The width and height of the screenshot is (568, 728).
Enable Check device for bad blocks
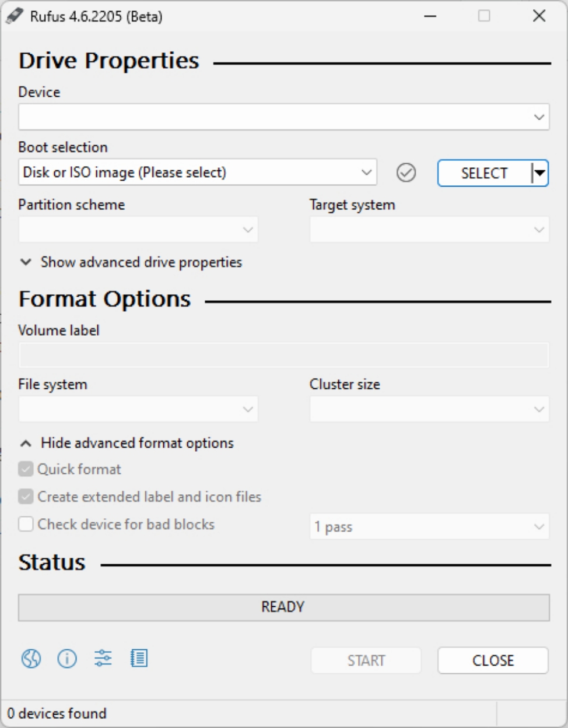point(26,524)
